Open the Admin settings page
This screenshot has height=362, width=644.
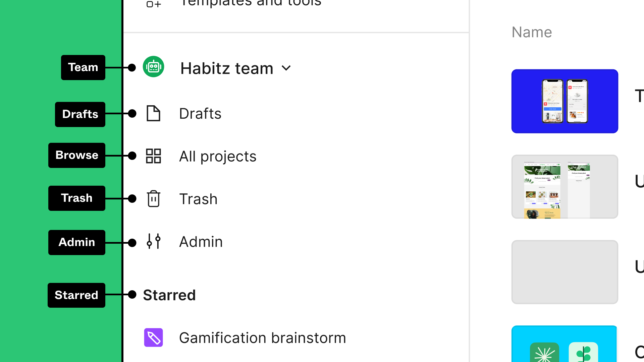coord(201,242)
